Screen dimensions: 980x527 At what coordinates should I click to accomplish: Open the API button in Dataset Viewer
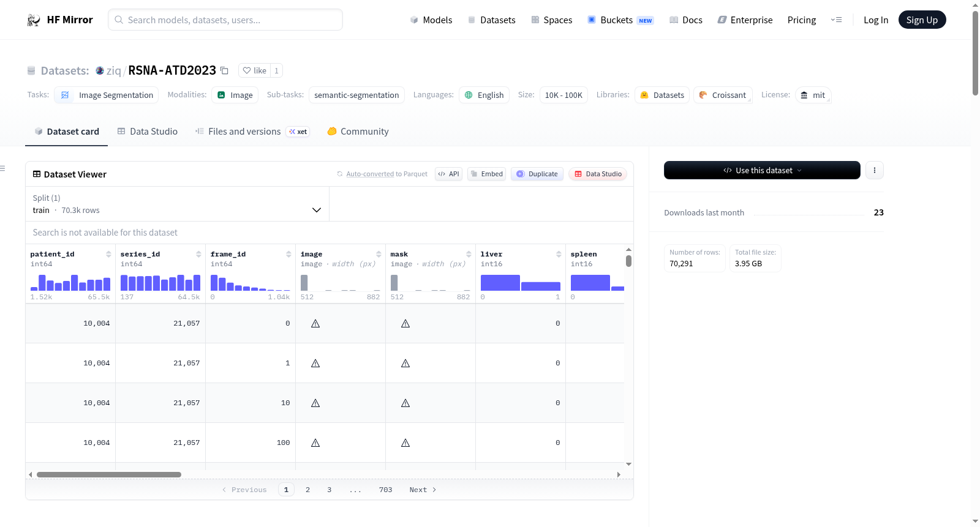point(448,174)
